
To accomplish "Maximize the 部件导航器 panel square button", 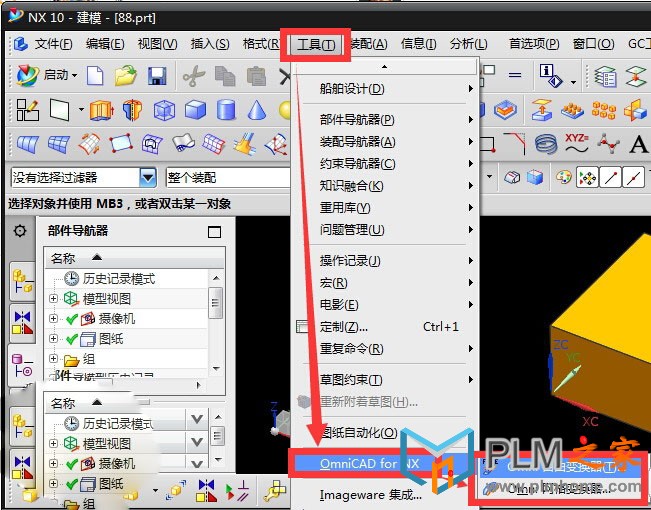I will click(214, 232).
